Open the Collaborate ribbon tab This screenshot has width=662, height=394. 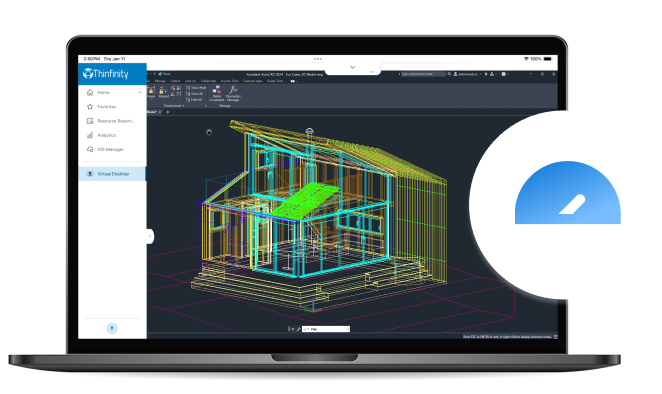click(x=208, y=81)
